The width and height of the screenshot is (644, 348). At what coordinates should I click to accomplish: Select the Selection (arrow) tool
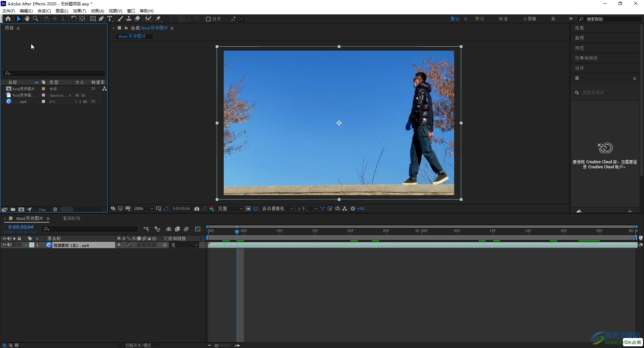point(19,19)
